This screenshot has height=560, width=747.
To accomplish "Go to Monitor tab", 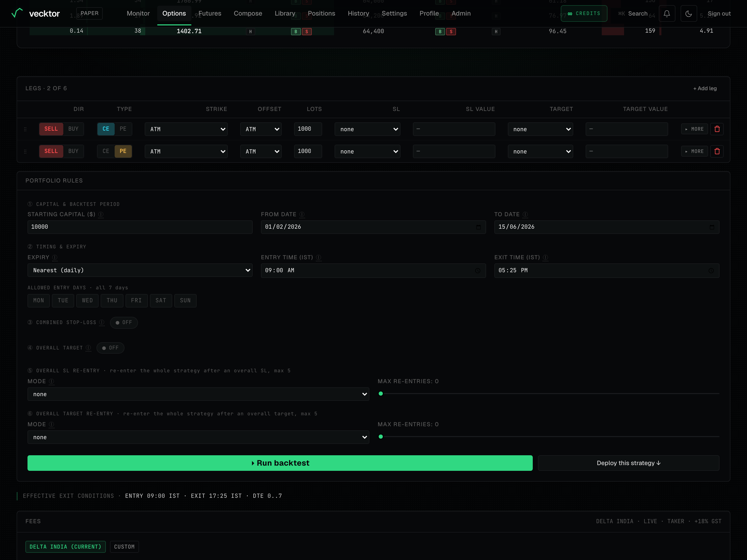I will (138, 13).
